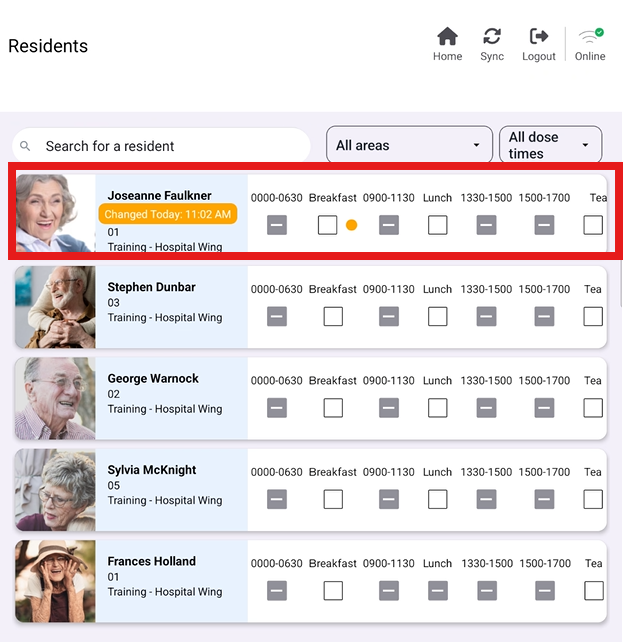Click George Warnock's photo thumbnail

pyautogui.click(x=56, y=398)
